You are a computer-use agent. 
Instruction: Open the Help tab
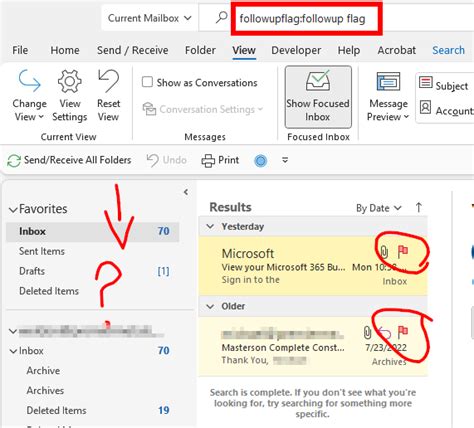[x=349, y=50]
